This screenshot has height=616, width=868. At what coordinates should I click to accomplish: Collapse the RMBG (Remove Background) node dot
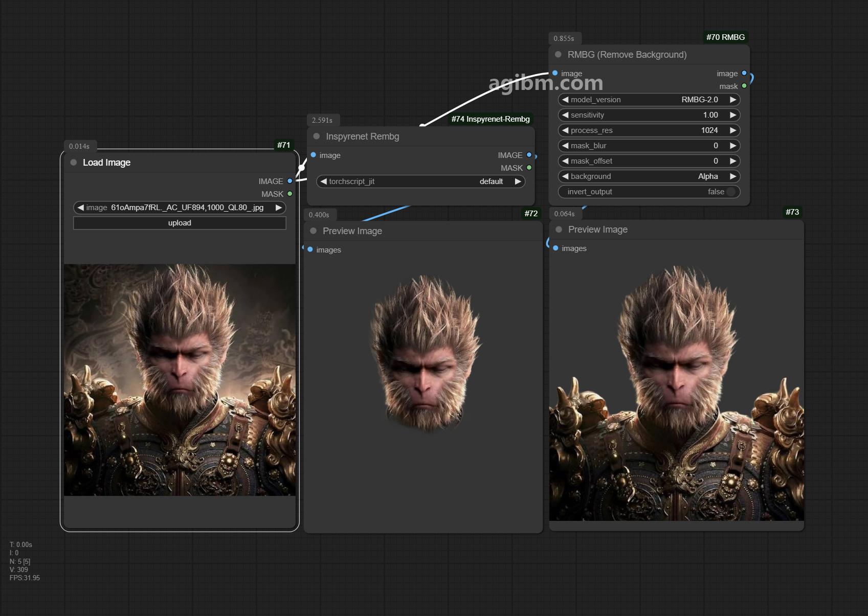(559, 55)
